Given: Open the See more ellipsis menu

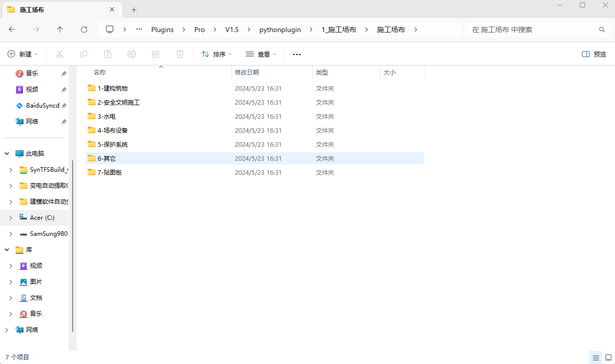Looking at the screenshot, I should pos(297,54).
